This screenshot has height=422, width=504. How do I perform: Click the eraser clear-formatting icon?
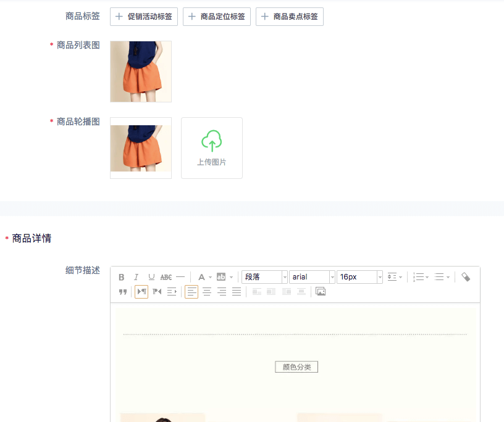tap(466, 277)
